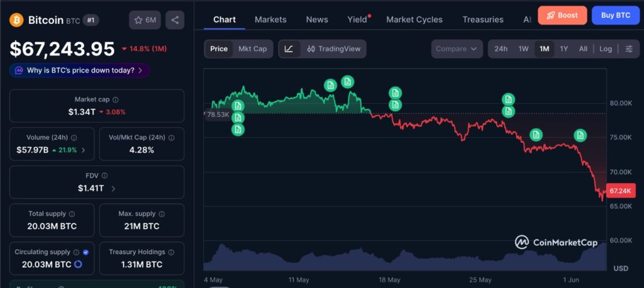Click the 67.24K current price label

(x=621, y=191)
